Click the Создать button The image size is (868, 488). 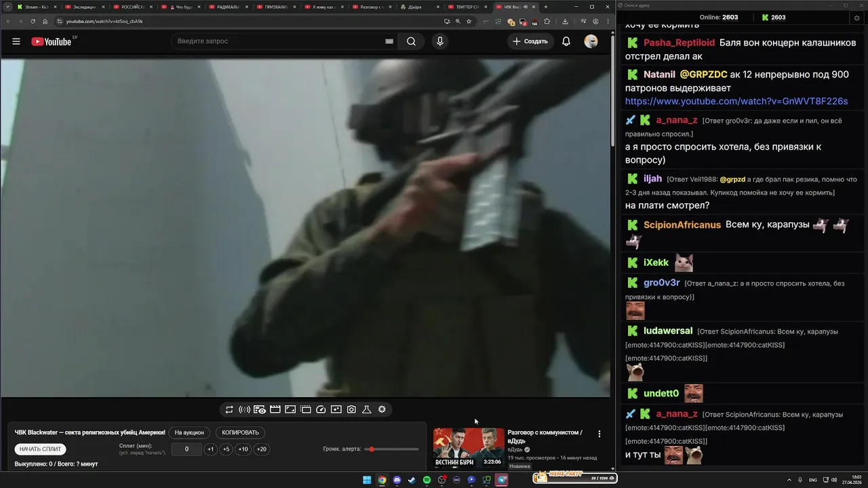click(x=530, y=41)
